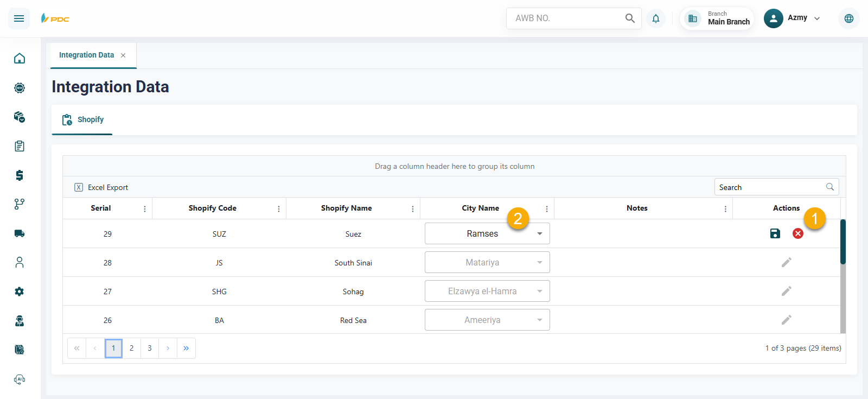Click the grid Search input field

pos(770,187)
